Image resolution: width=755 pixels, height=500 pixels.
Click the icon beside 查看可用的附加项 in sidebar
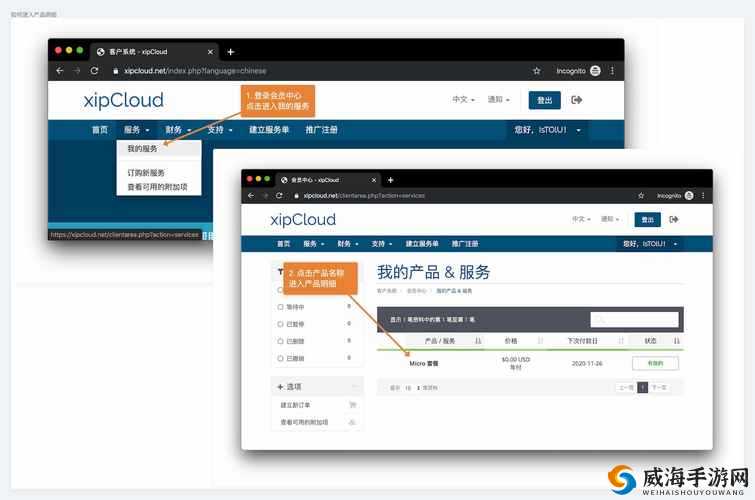(352, 422)
